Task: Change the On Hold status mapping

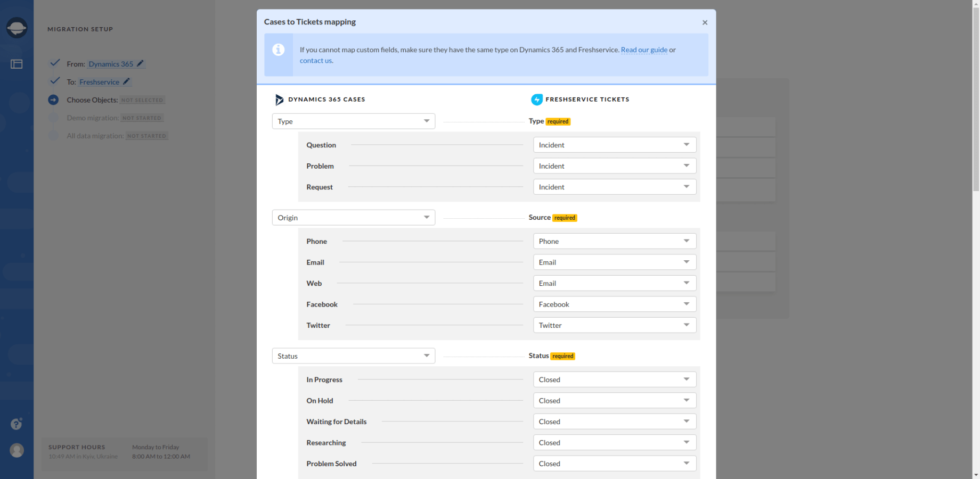Action: (615, 401)
